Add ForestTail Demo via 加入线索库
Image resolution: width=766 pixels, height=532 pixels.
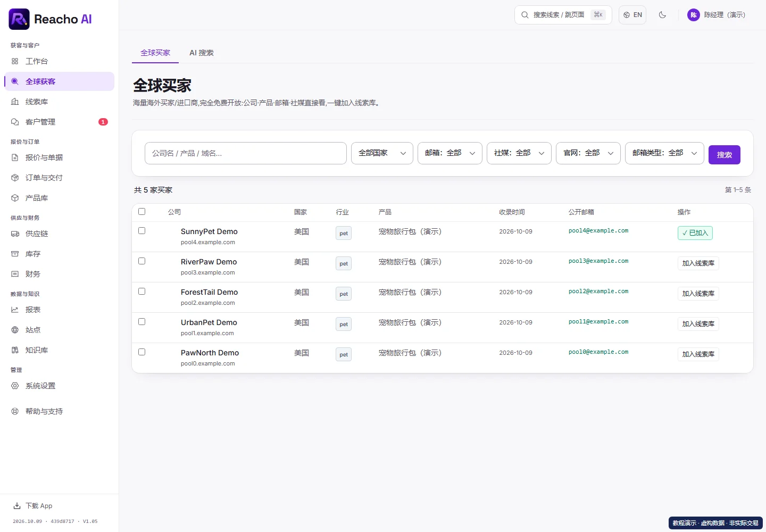[x=698, y=294]
